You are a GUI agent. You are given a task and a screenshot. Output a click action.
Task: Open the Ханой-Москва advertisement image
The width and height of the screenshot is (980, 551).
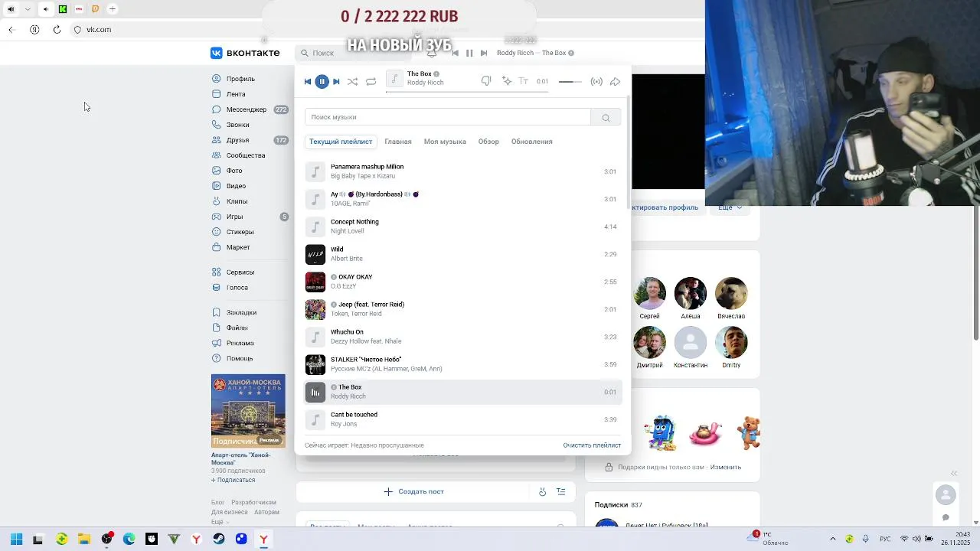tap(248, 411)
